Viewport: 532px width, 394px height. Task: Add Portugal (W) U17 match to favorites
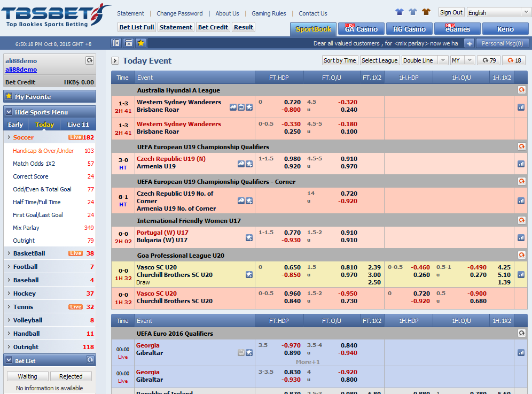[x=249, y=237]
